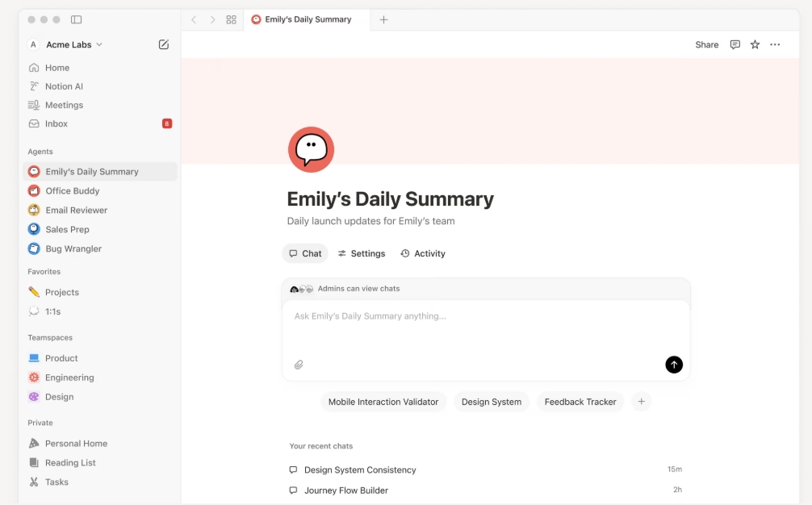Open Inbox in sidebar
Viewport: 812px width, 505px height.
(x=100, y=123)
